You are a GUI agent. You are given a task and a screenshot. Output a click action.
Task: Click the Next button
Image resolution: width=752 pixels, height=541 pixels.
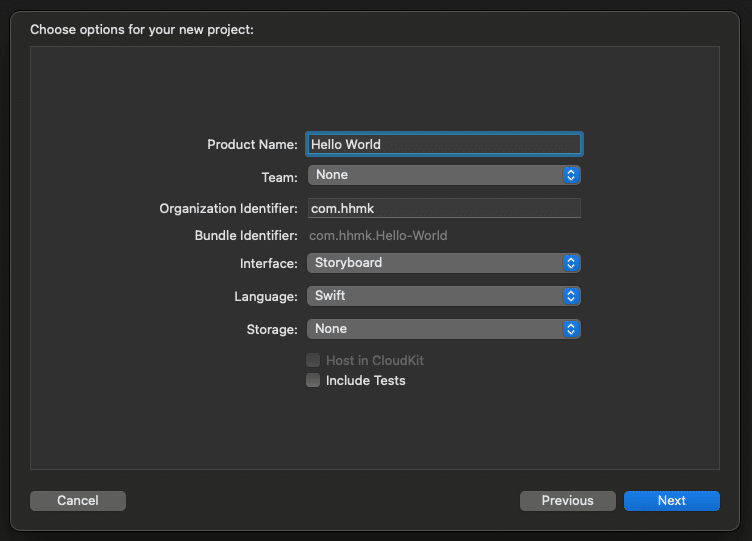tap(671, 501)
